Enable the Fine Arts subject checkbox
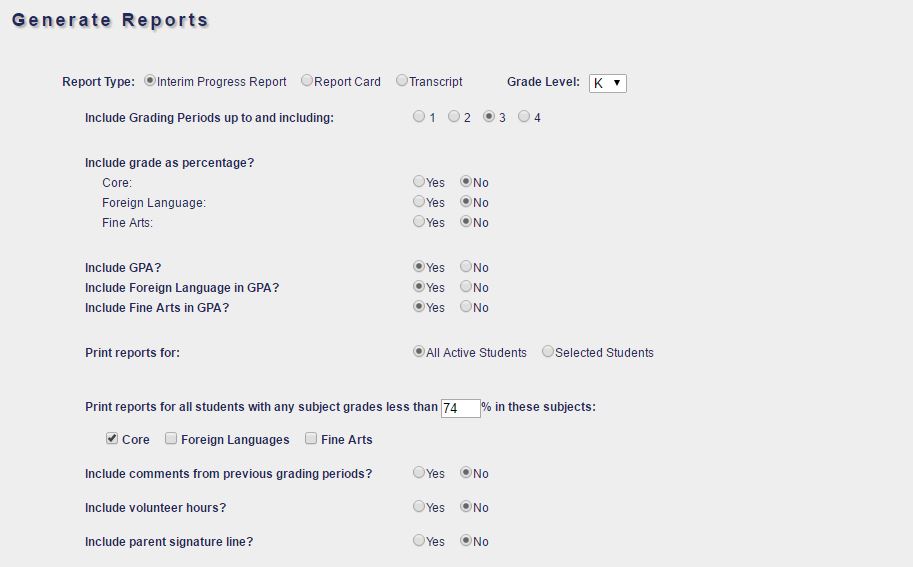 tap(311, 439)
